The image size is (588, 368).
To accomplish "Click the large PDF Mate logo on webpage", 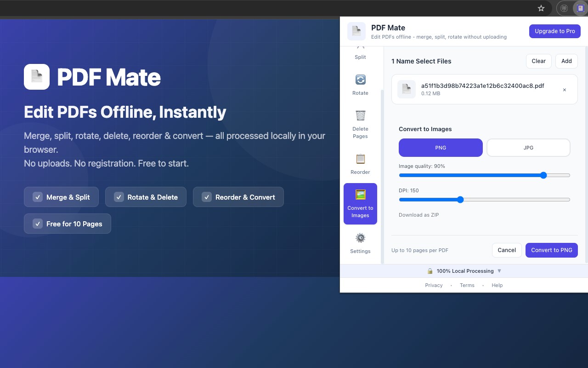I will (37, 77).
